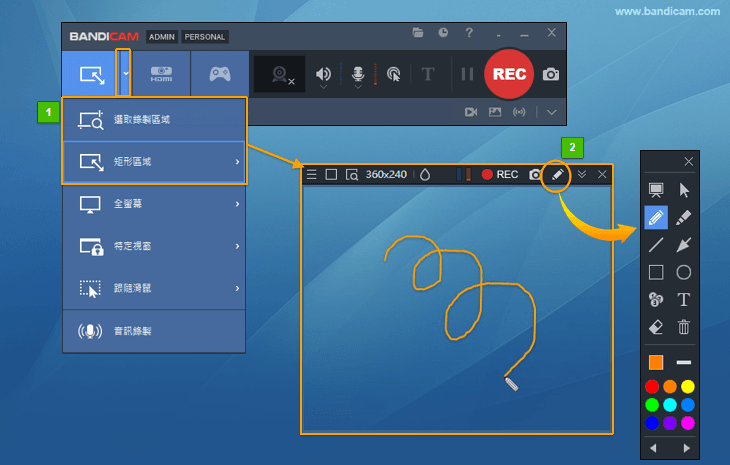Pick the yellow color swatch
Viewport: 730px width, 465px height.
coord(687,386)
